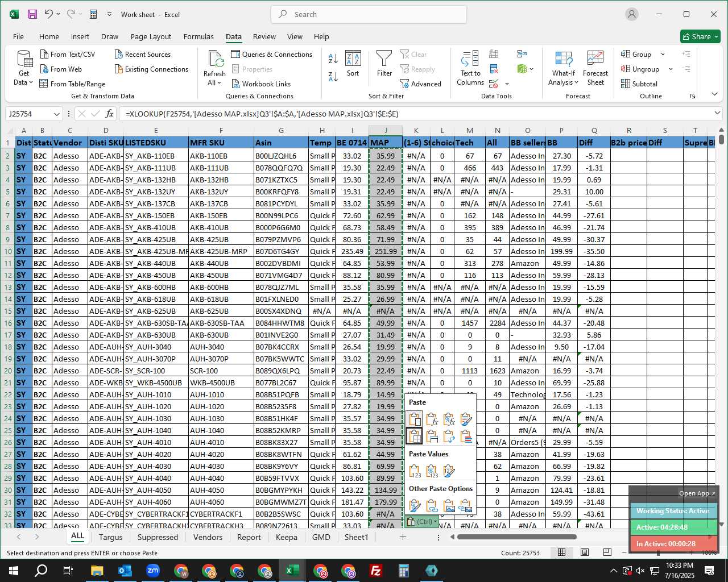
Task: Open the What-If Analysis dropdown
Action: coord(563,68)
